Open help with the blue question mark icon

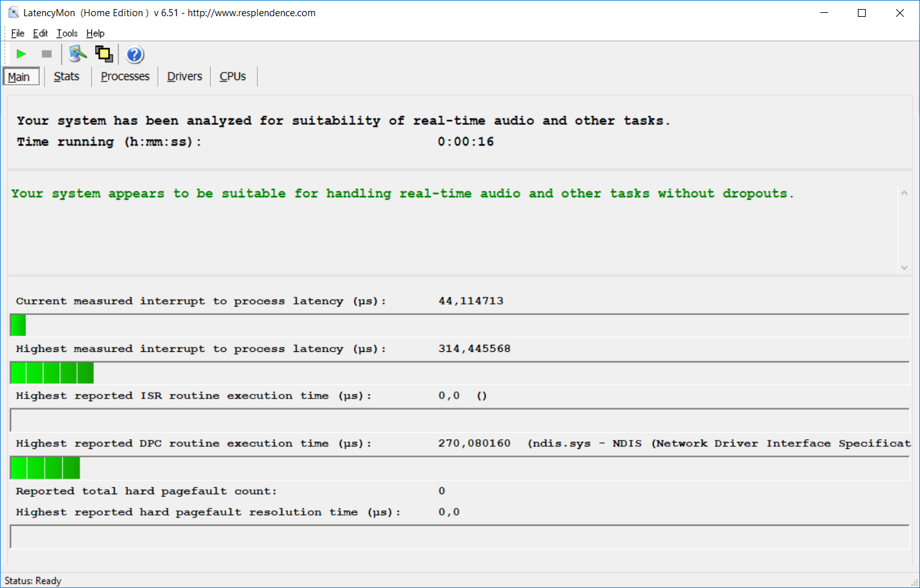[135, 54]
